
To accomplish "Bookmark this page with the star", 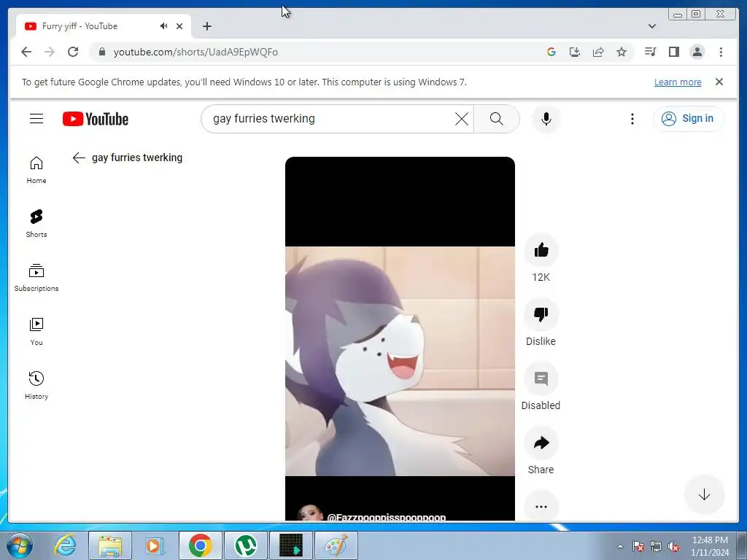I will click(622, 52).
